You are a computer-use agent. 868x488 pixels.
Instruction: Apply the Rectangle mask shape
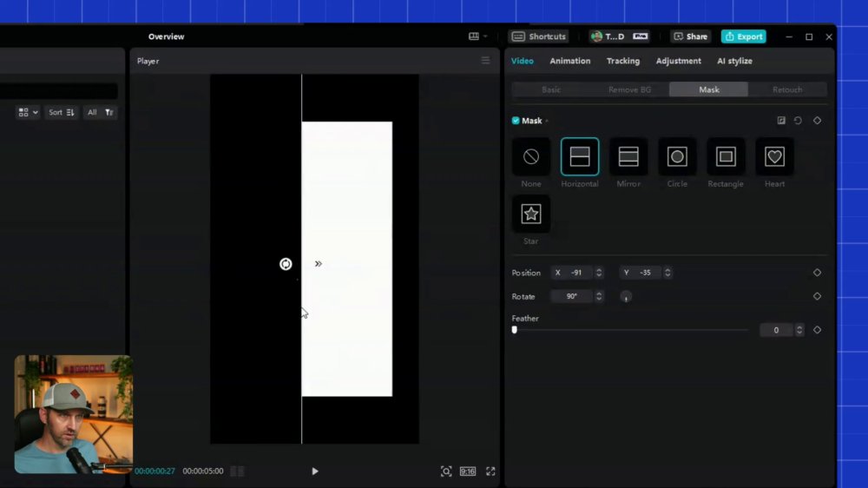point(726,157)
